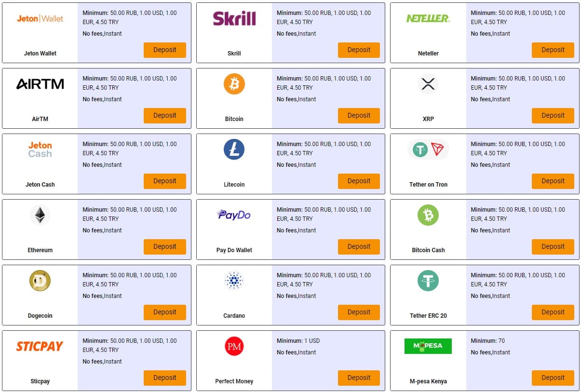Click the STICPAY logo
This screenshot has width=581, height=392.
tap(40, 346)
